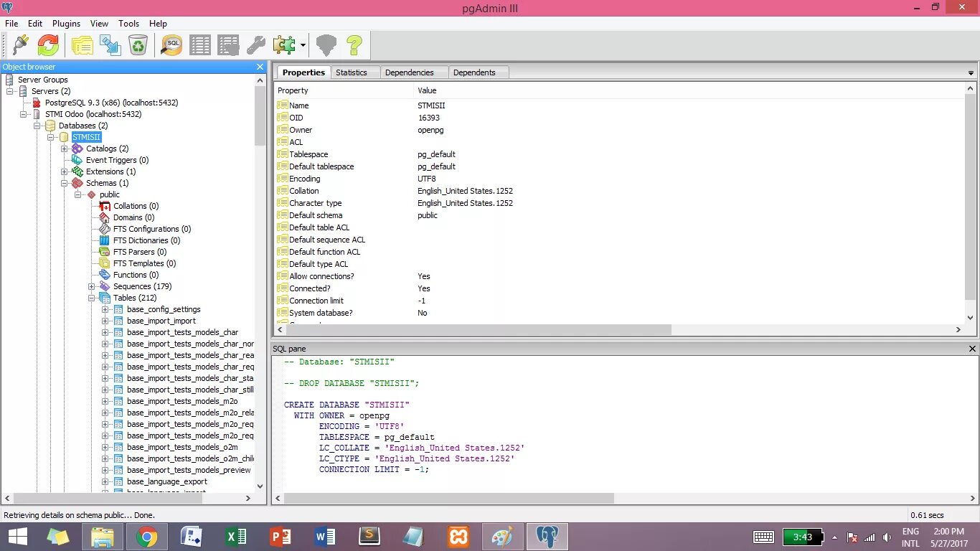Select FTS Templates (0) tree item
This screenshot has height=551, width=980.
click(144, 263)
